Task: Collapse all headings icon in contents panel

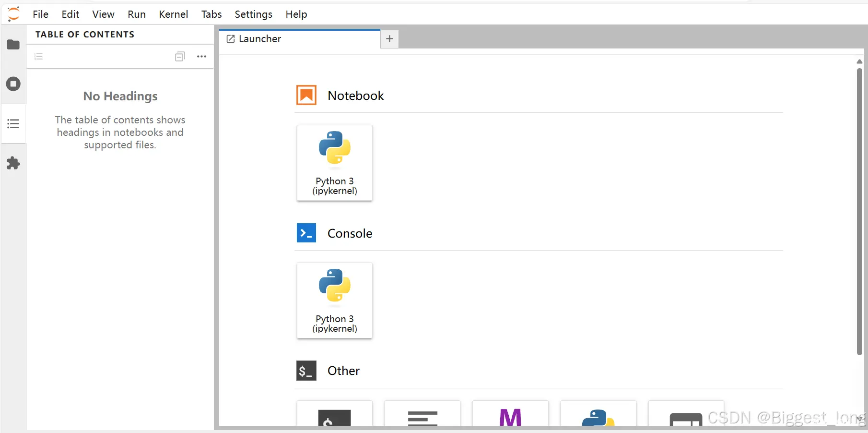Action: coord(180,57)
